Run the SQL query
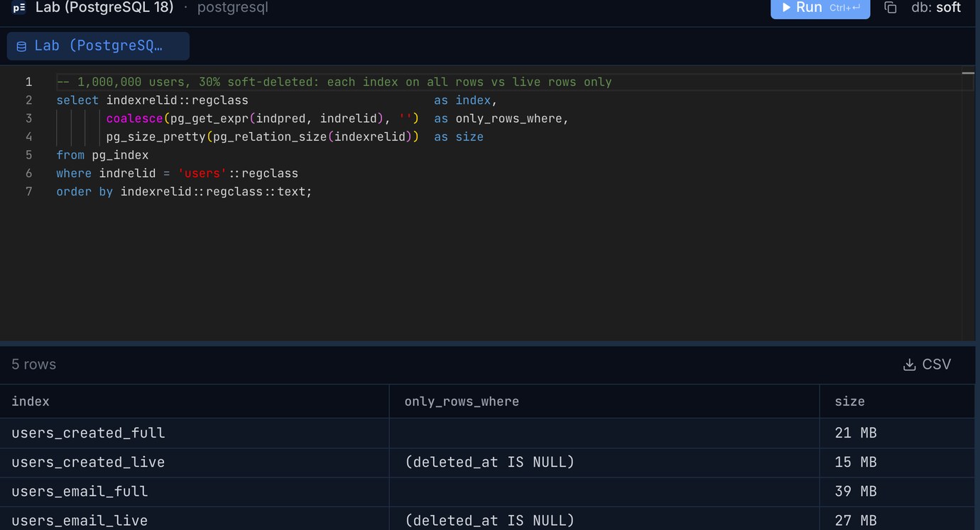This screenshot has height=530, width=980. 820,8
